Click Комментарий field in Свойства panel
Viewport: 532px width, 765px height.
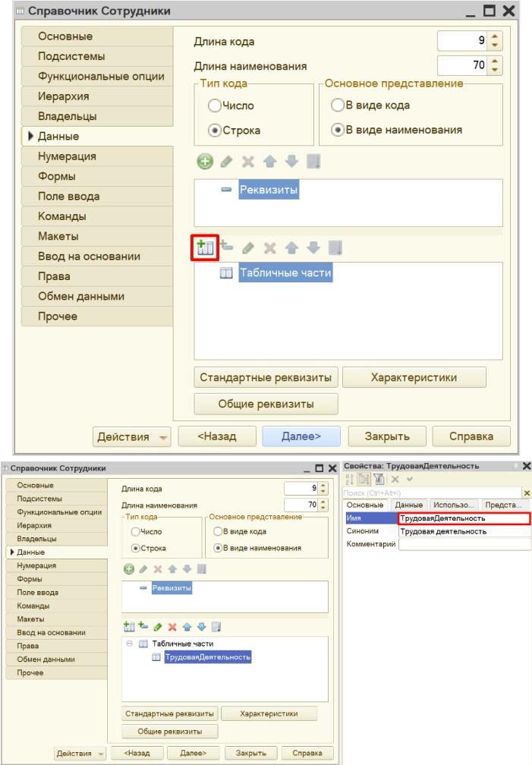point(464,544)
